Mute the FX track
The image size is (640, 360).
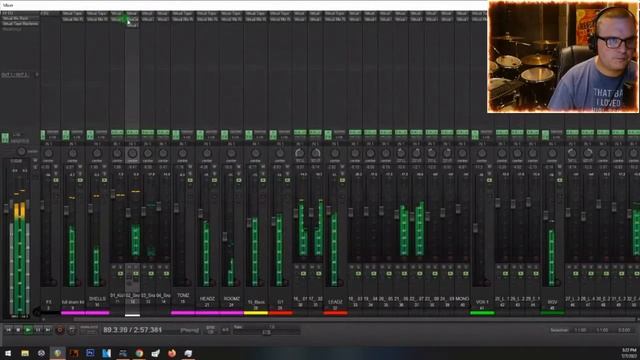56,167
